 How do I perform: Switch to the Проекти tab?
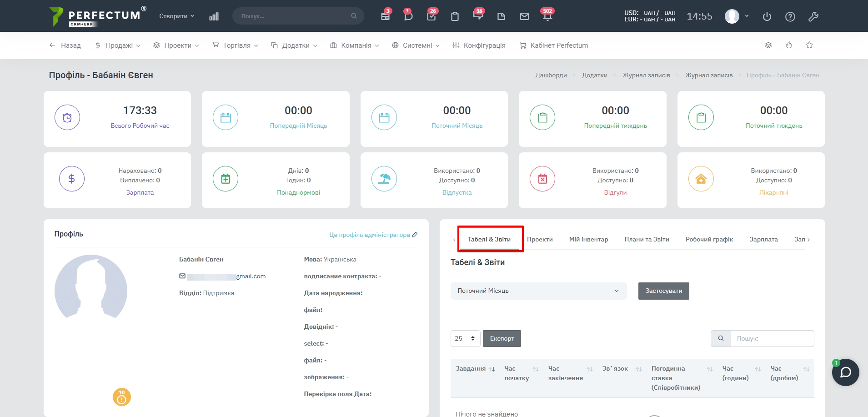pos(540,239)
